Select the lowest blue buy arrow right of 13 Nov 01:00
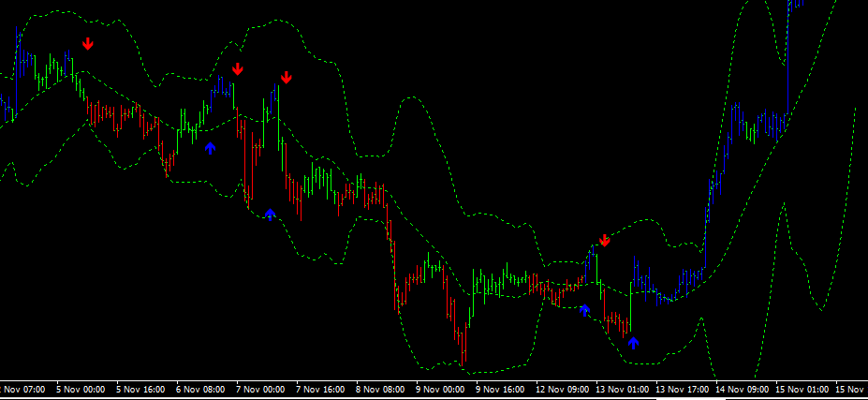 click(633, 342)
